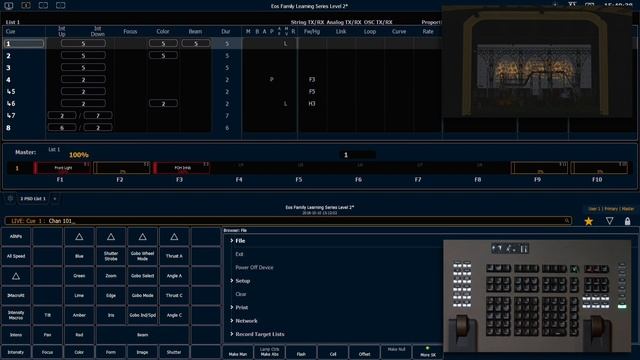Page up Image column triangle above Gobo Wheel
640x360 pixels.
click(x=142, y=237)
